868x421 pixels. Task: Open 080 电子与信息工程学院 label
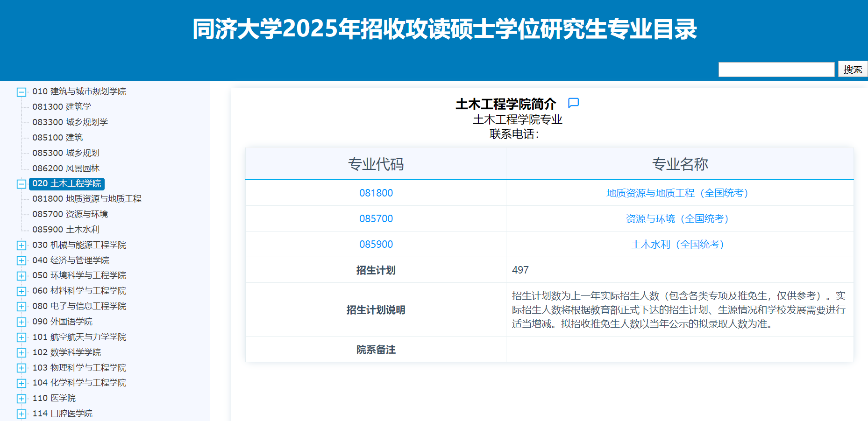coord(79,306)
